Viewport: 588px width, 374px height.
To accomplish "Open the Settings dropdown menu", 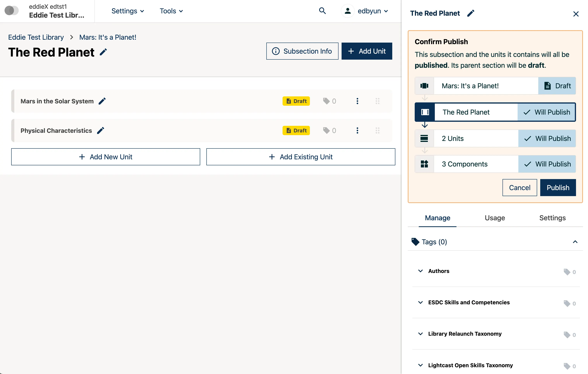I will pyautogui.click(x=128, y=11).
